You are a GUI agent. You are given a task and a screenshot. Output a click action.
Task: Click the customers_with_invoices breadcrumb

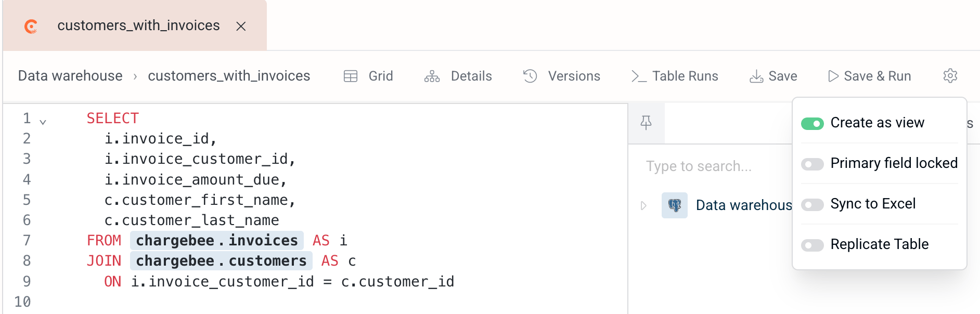(229, 76)
